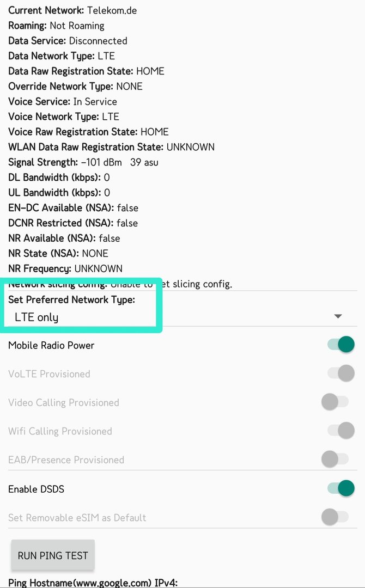The height and width of the screenshot is (588, 365).
Task: Select the DL Bandwidth (kbps) entry
Action: tap(59, 177)
